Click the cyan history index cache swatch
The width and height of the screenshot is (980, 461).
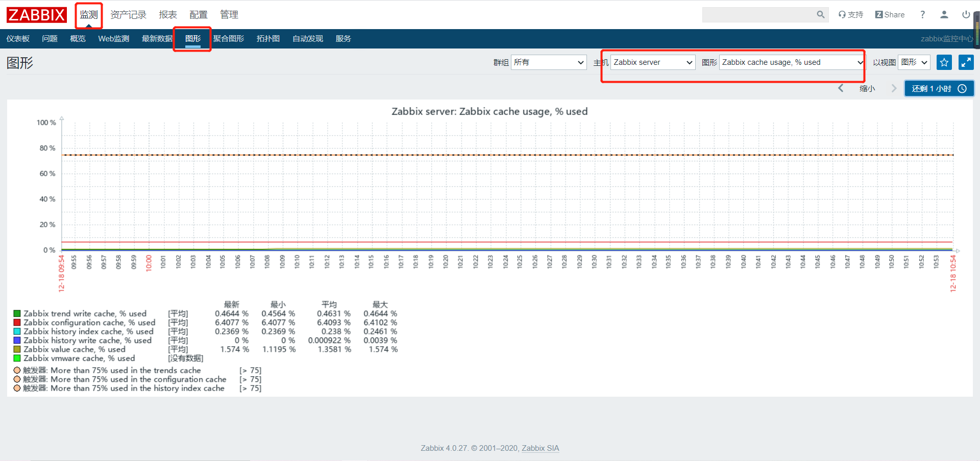pyautogui.click(x=17, y=331)
